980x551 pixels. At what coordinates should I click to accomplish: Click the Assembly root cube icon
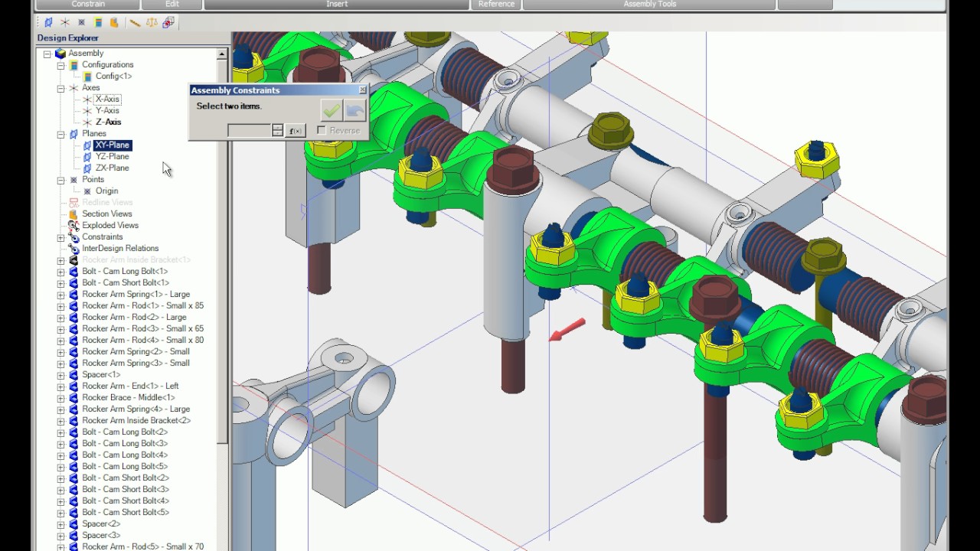60,54
